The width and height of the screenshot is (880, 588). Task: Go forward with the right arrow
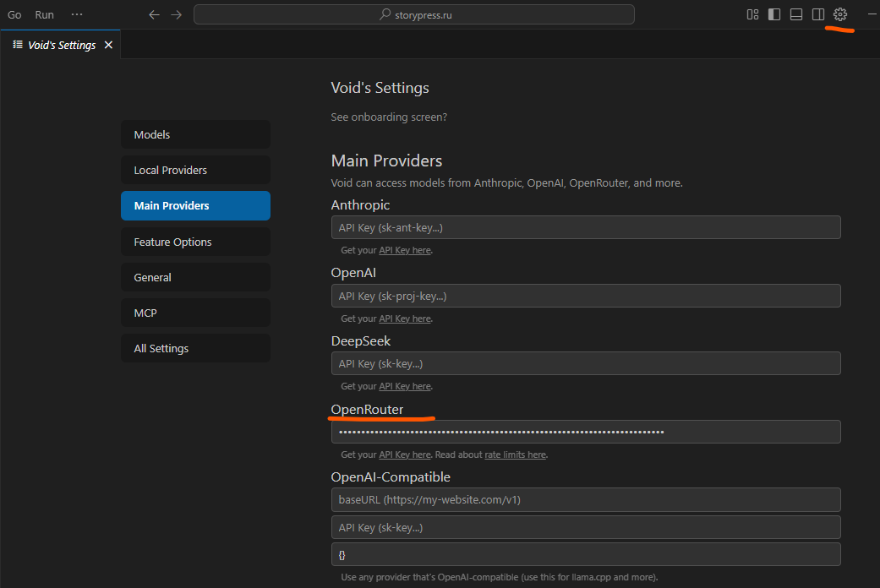tap(176, 14)
